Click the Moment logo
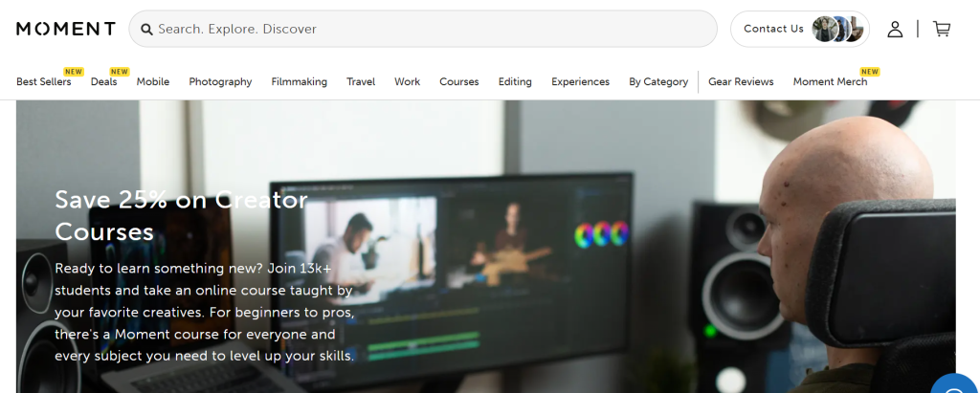 point(66,29)
